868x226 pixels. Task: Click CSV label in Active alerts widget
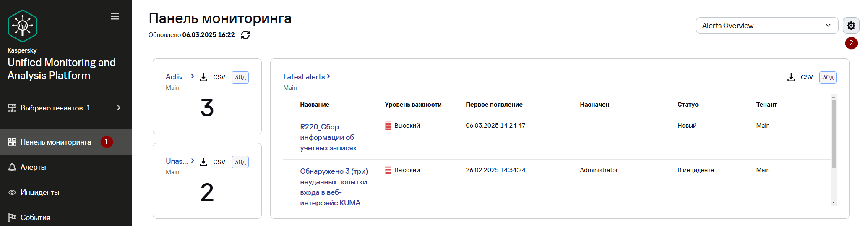click(x=219, y=77)
